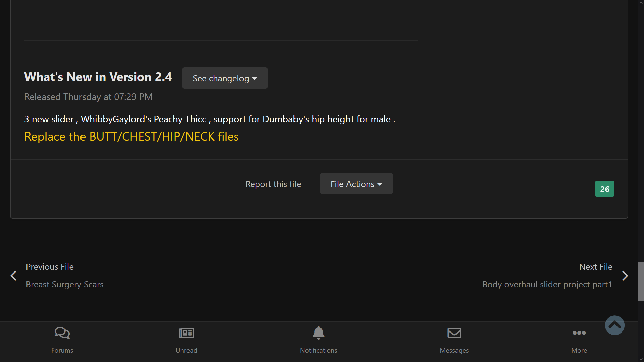Click Report this file link
The image size is (644, 362).
pyautogui.click(x=273, y=184)
